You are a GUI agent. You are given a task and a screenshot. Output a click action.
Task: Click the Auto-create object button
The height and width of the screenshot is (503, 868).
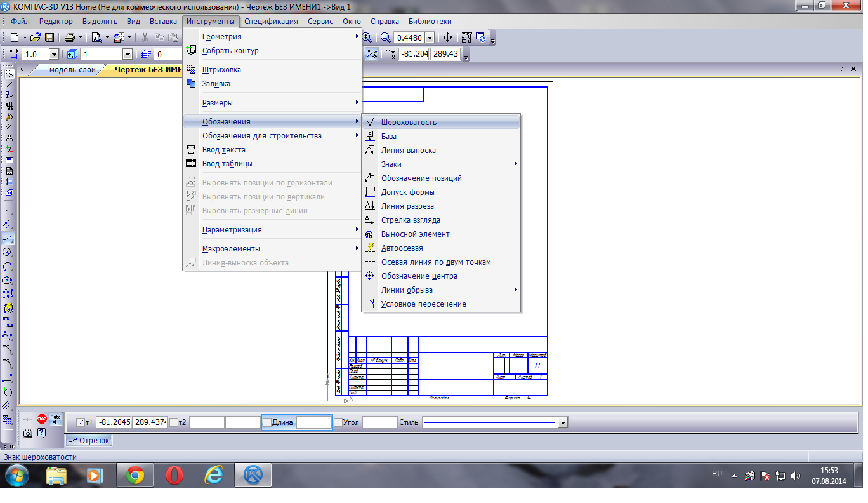(56, 419)
